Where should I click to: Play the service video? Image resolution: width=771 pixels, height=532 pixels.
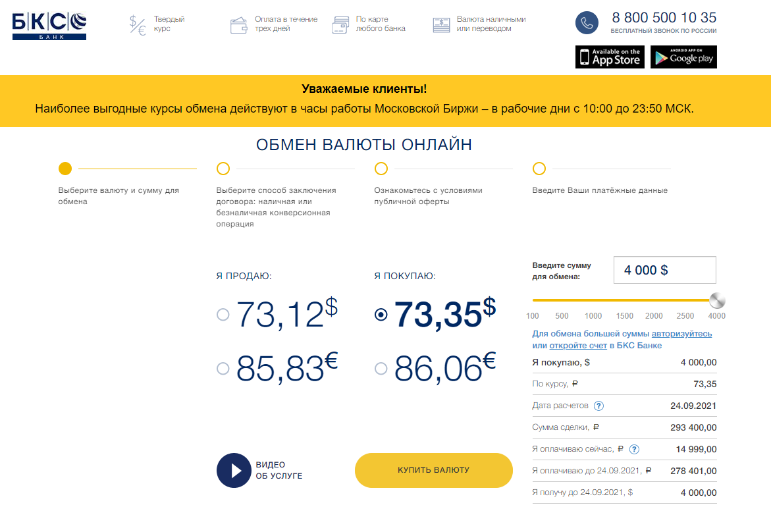click(x=234, y=470)
